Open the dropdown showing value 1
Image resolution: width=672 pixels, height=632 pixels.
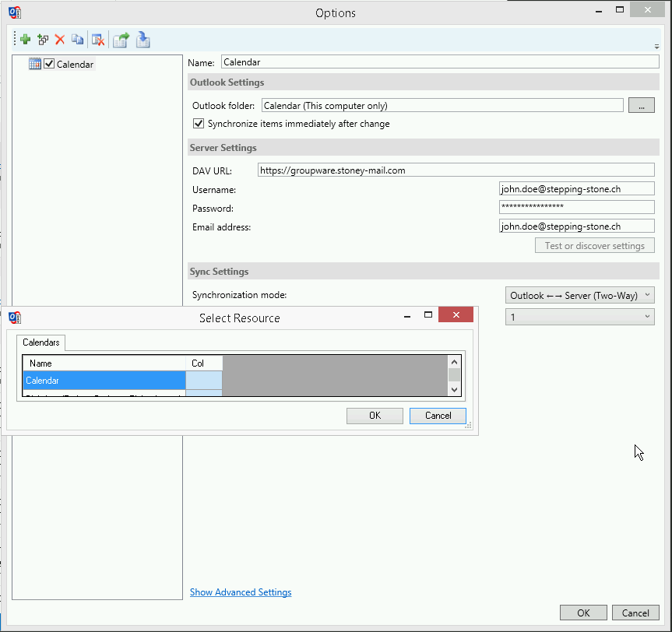pos(579,317)
